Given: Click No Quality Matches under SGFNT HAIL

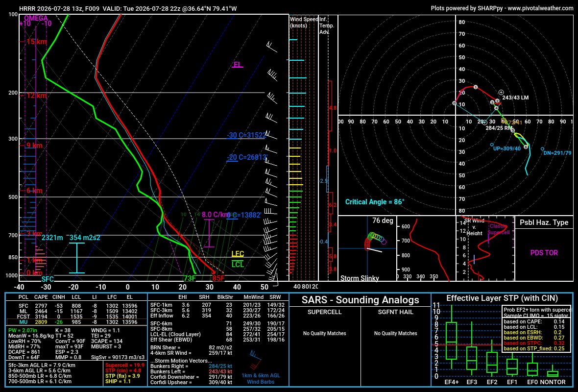Looking at the screenshot, I should [x=395, y=333].
